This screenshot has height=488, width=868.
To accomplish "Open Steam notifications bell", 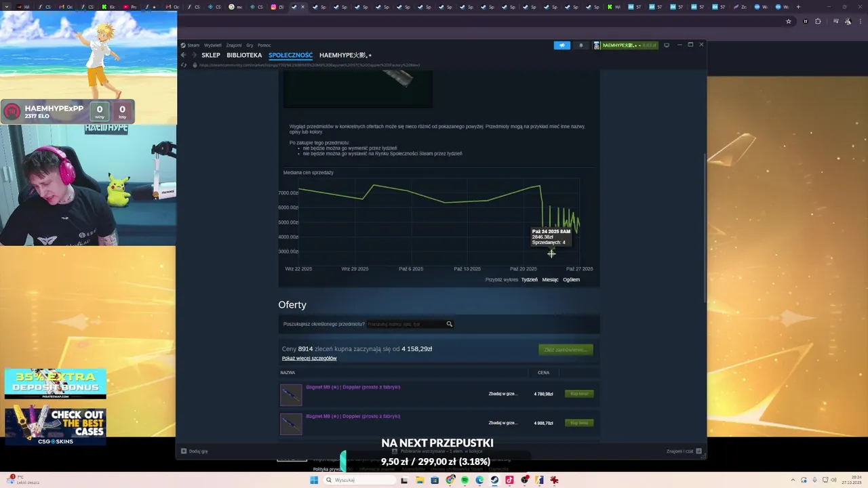I will [580, 45].
